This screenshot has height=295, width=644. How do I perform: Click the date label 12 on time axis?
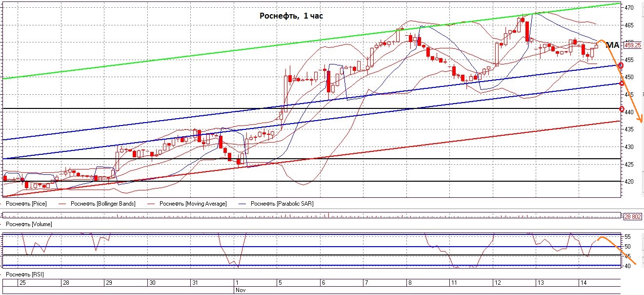click(497, 283)
